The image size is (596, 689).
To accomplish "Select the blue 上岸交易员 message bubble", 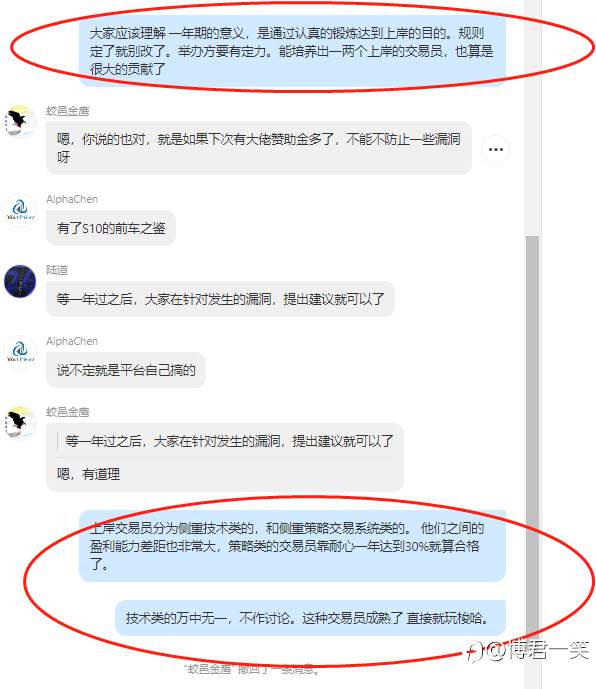I will coord(292,546).
